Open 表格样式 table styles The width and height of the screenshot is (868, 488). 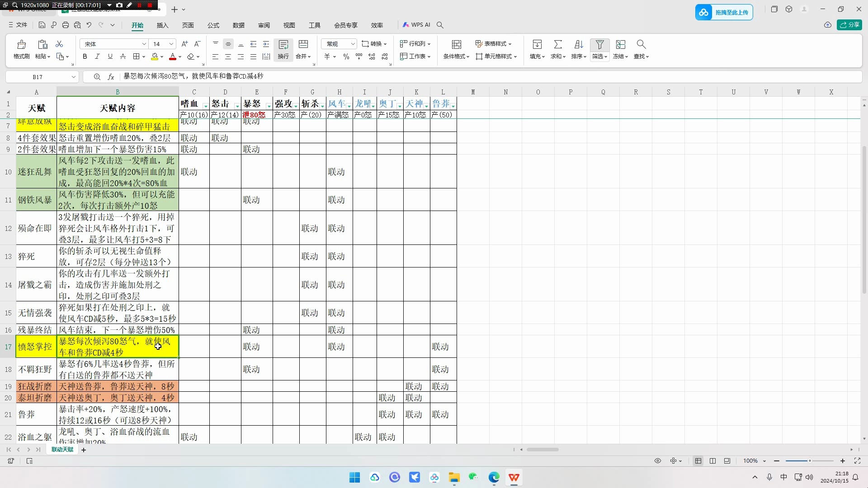point(493,44)
